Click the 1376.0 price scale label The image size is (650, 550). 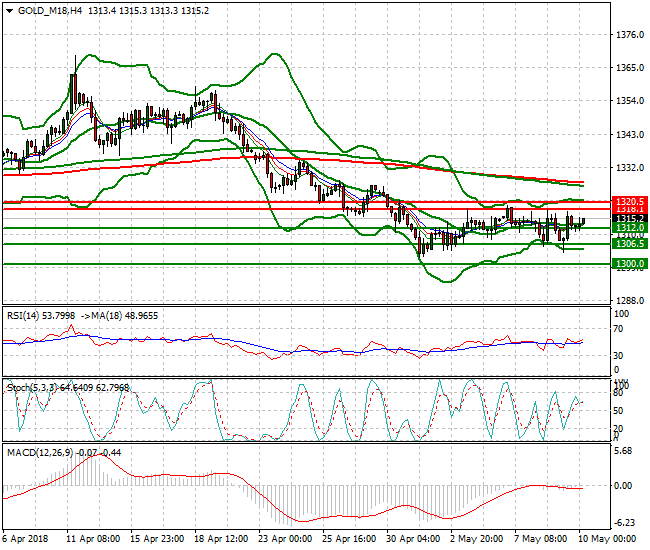point(628,35)
